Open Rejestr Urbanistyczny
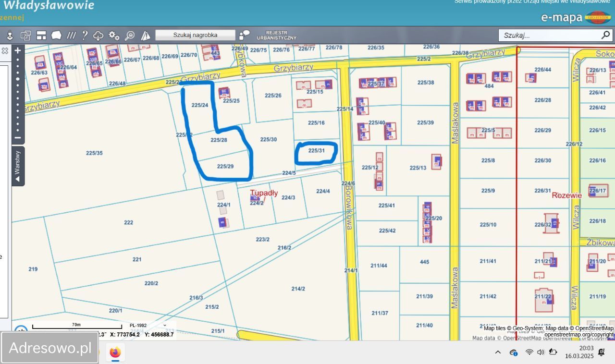The width and height of the screenshot is (615, 364). pyautogui.click(x=276, y=35)
